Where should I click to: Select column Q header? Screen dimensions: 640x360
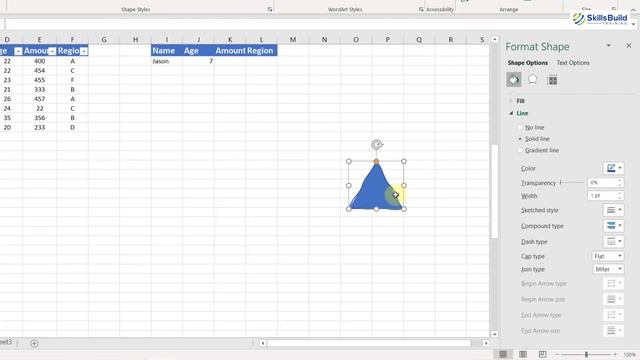[x=419, y=40]
